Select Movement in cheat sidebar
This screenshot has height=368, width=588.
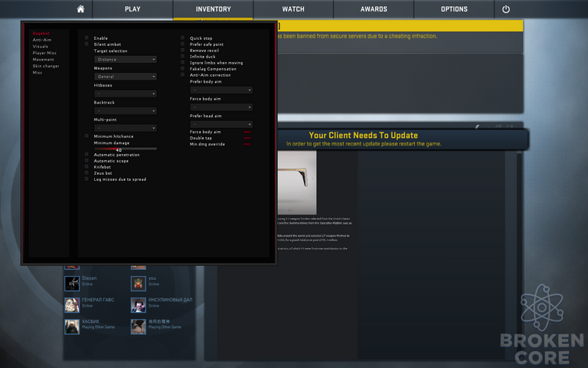43,60
